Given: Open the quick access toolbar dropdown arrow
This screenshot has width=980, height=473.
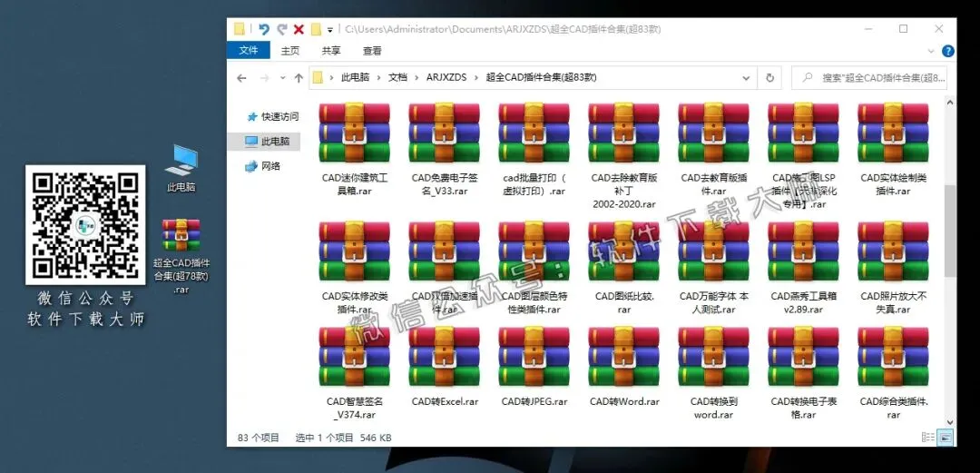Looking at the screenshot, I should click(330, 29).
